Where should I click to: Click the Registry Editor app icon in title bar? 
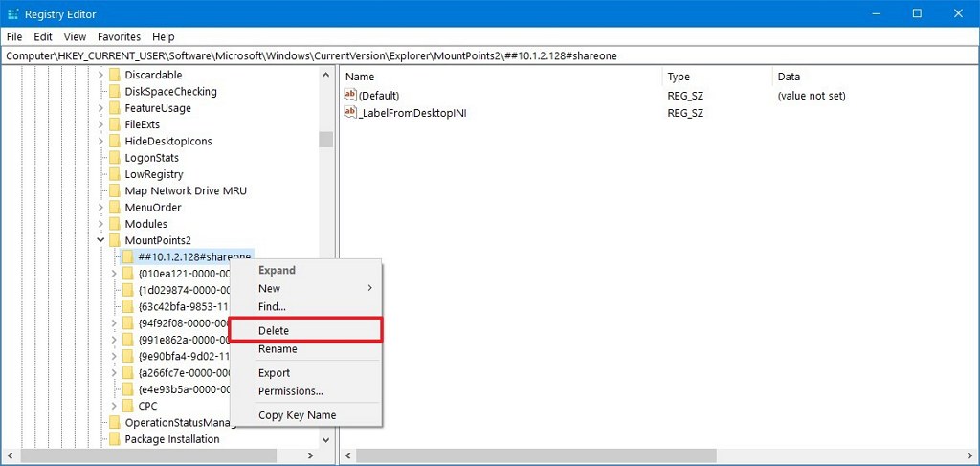coord(12,13)
